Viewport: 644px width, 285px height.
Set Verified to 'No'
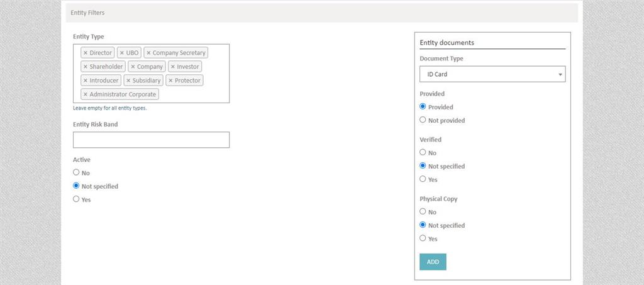[423, 152]
